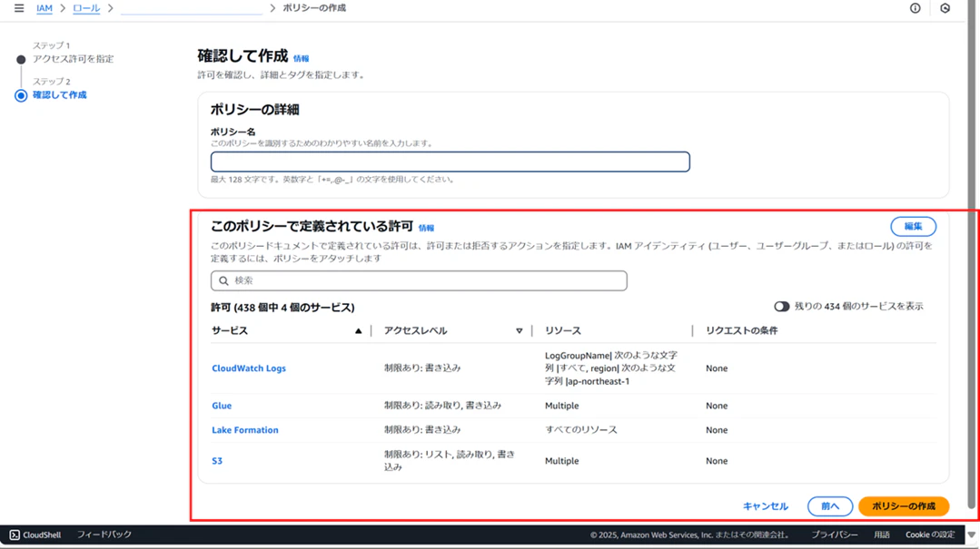The width and height of the screenshot is (980, 549).
Task: Open the CloudShell icon in footer
Action: (15, 534)
